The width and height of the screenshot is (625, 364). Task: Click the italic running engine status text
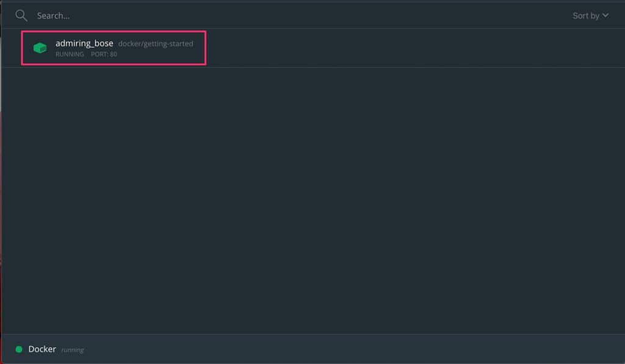(x=73, y=350)
